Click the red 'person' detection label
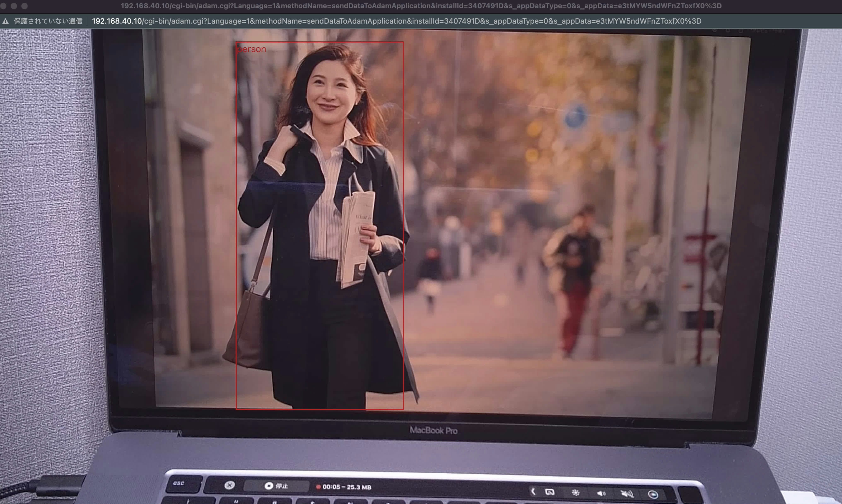 tap(252, 49)
